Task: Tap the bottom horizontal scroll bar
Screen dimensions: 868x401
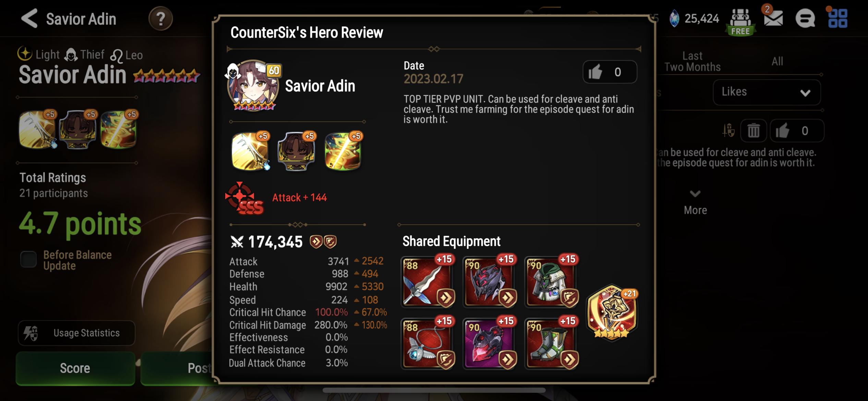Action: pos(434,390)
